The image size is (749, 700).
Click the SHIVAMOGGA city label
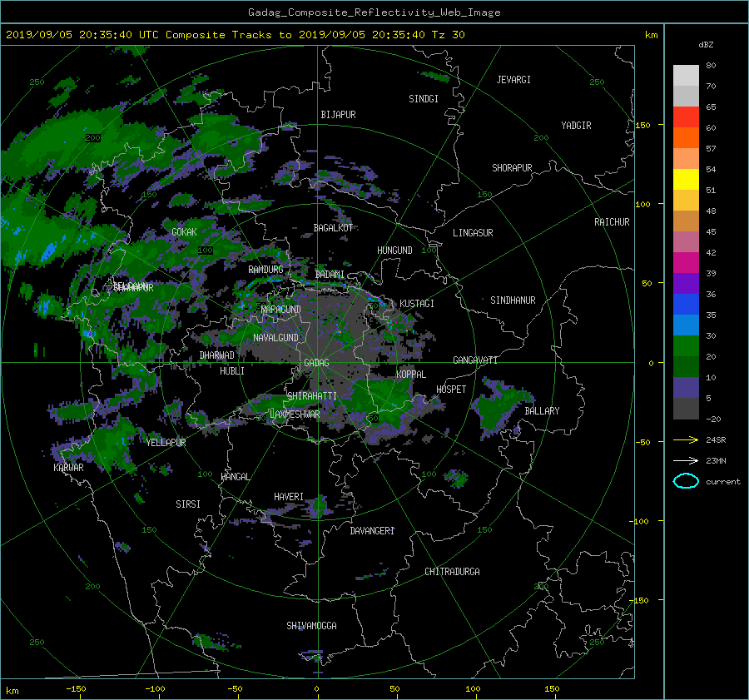(311, 626)
